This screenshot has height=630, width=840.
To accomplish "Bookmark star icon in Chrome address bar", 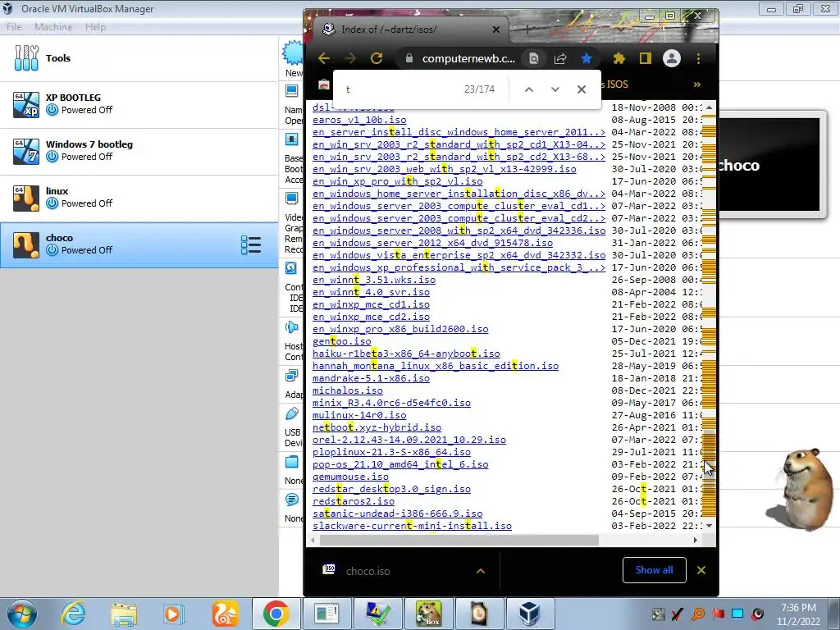I will click(x=587, y=58).
